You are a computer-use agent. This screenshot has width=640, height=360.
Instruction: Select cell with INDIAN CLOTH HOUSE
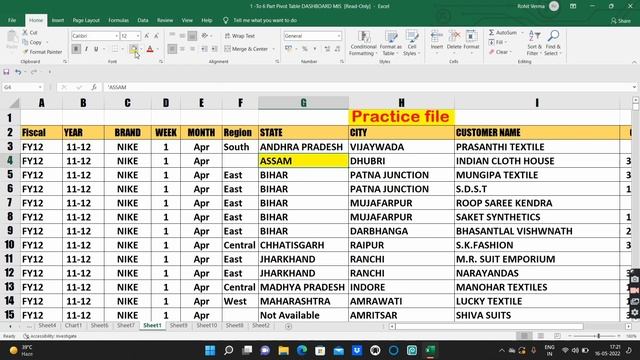(536, 161)
